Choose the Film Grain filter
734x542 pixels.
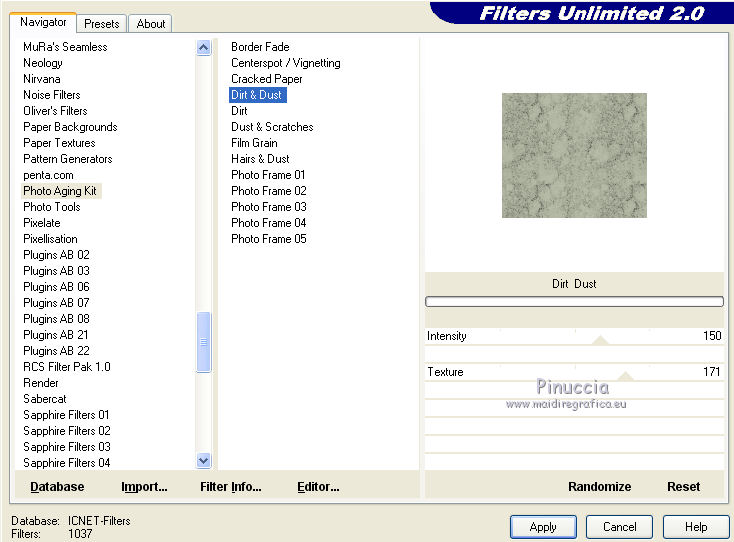coord(254,143)
